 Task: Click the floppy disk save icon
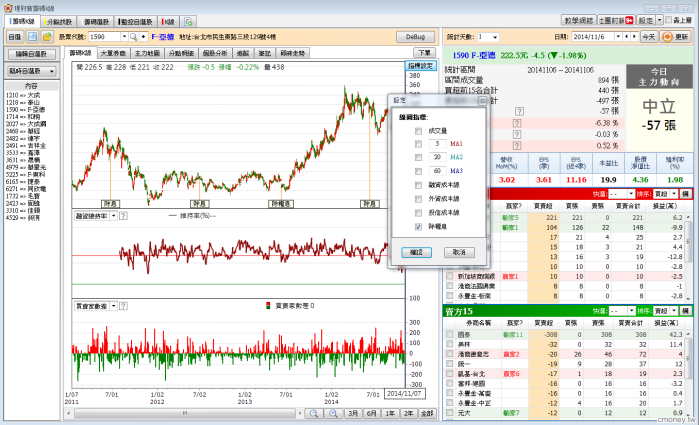click(32, 36)
